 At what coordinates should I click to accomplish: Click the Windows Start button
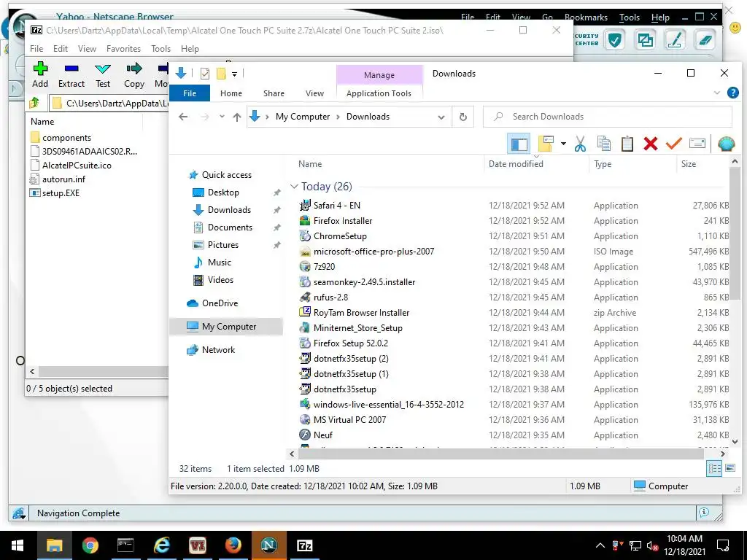(18, 545)
